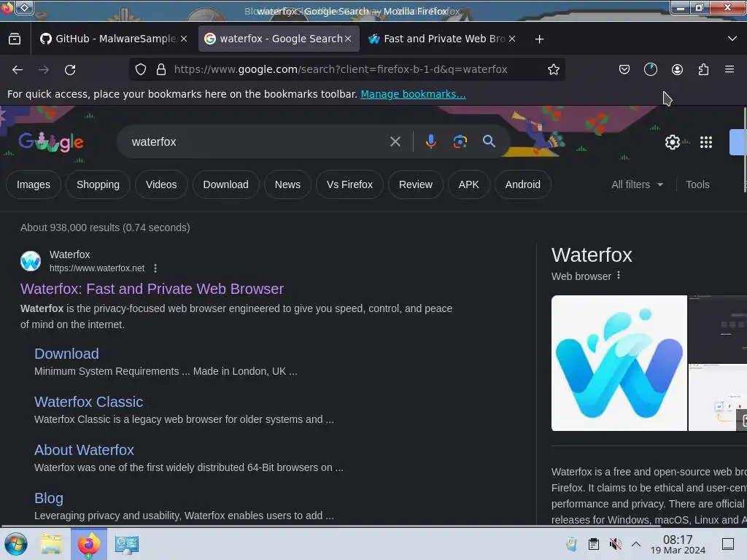The height and width of the screenshot is (560, 747).
Task: Reload the current page
Action: (70, 69)
